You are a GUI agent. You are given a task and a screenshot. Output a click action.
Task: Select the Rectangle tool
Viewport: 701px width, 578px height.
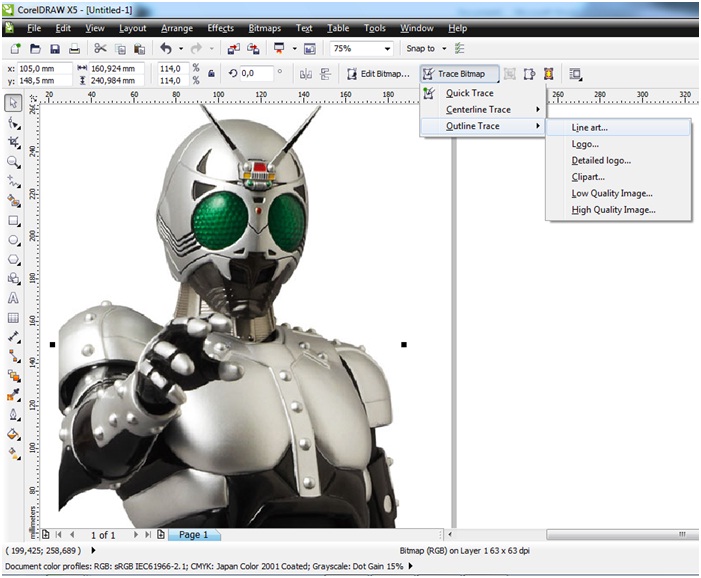13,220
